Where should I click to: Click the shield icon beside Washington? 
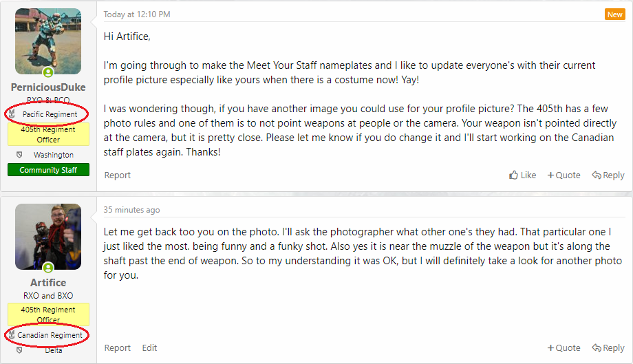point(19,156)
